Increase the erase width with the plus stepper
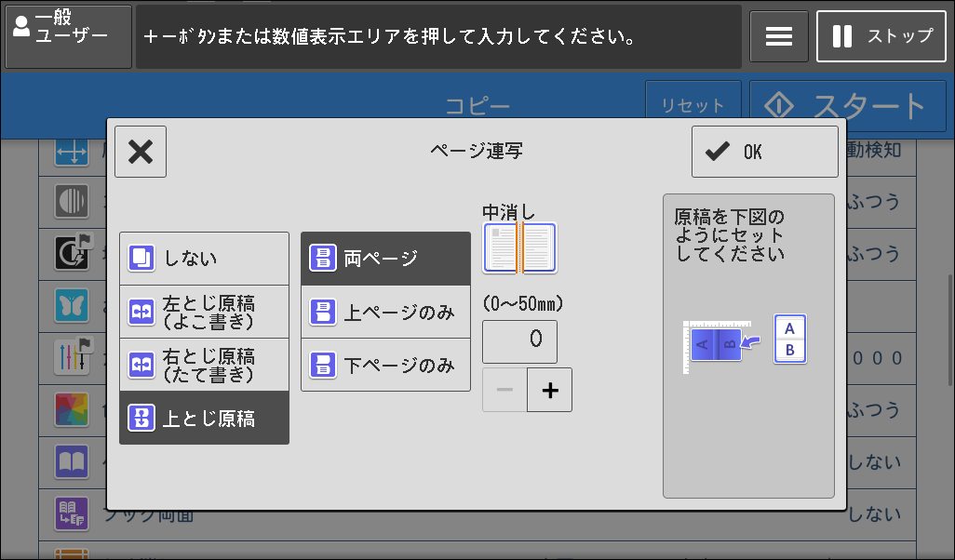The width and height of the screenshot is (955, 560). pos(549,390)
